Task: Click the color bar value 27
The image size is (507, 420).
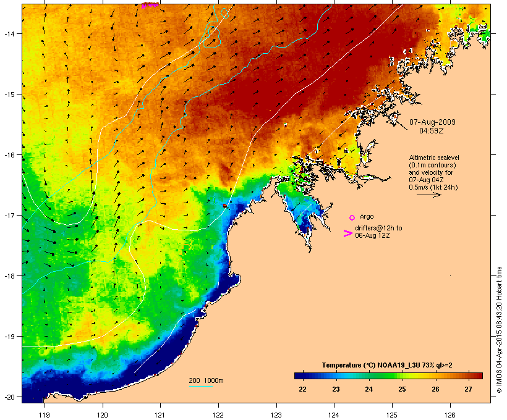Action: pos(468,389)
